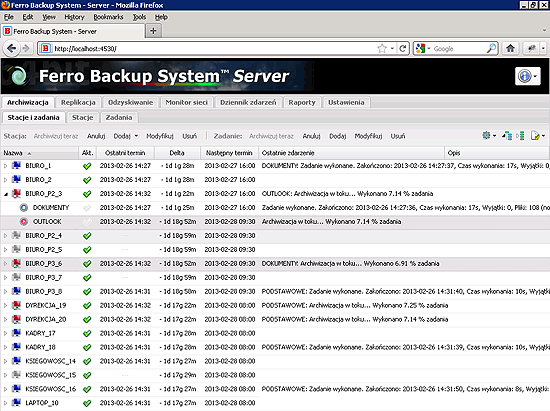Image resolution: width=550 pixels, height=411 pixels.
Task: Switch to the Zadania subtab
Action: coord(119,117)
